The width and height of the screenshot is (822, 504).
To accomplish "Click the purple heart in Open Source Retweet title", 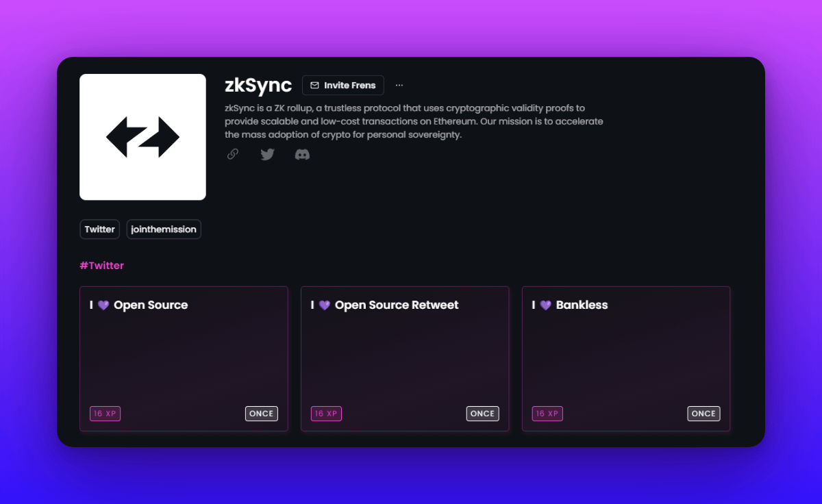I will 324,305.
